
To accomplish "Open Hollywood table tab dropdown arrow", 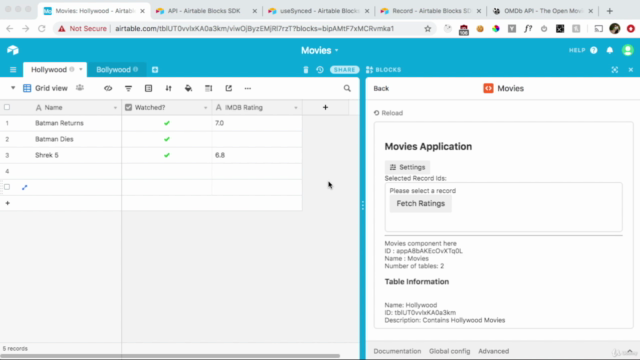I will tap(80, 69).
